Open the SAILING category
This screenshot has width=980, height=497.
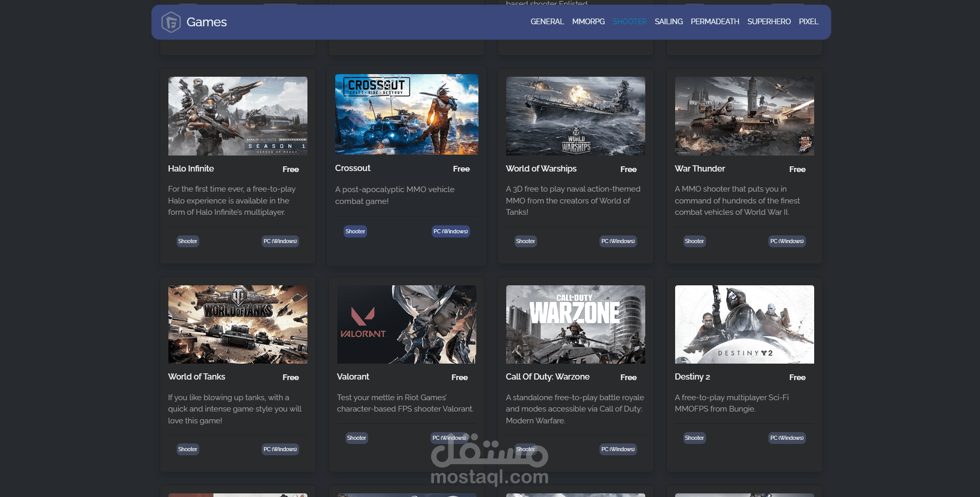coord(668,22)
